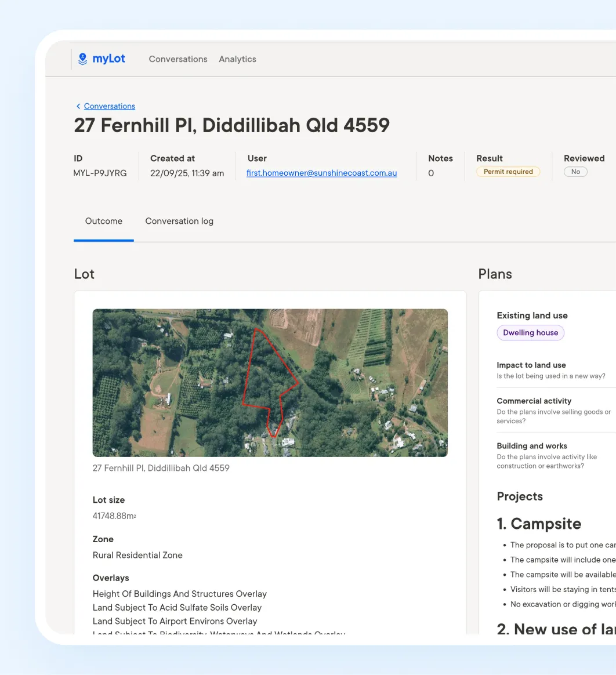Image resolution: width=616 pixels, height=675 pixels.
Task: Open the Analytics navigation item
Action: (x=237, y=59)
